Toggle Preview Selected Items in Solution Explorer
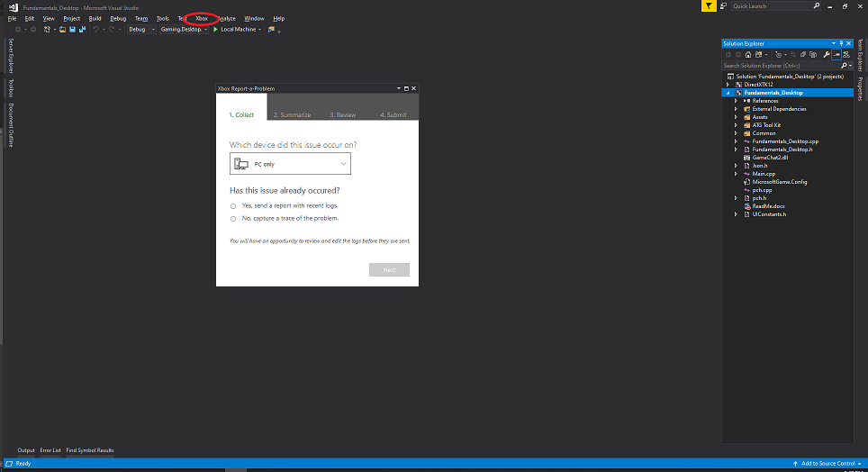 (836, 54)
